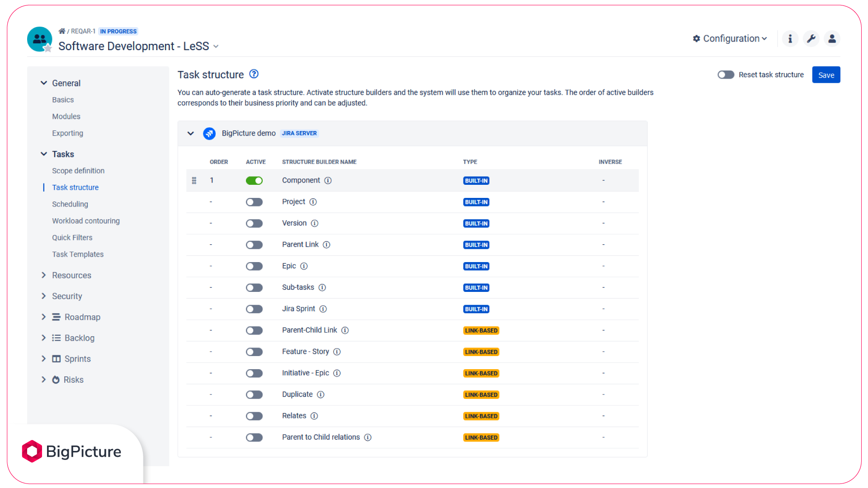Image resolution: width=868 pixels, height=488 pixels.
Task: Collapse the General sidebar section
Action: point(44,83)
